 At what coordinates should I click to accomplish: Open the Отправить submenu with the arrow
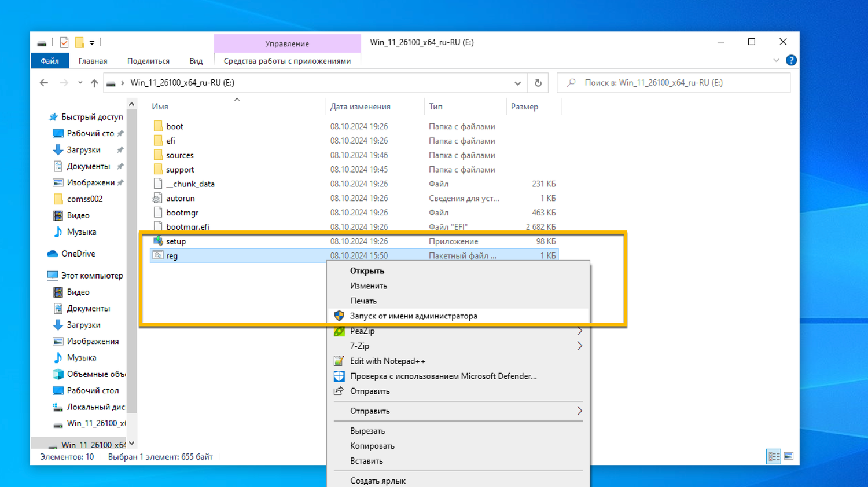(579, 411)
